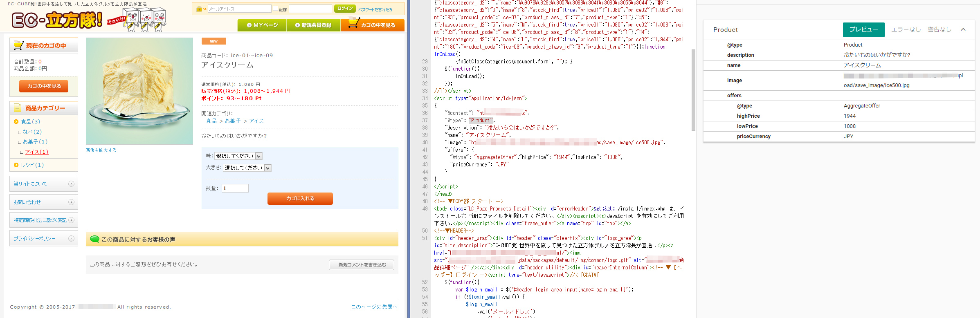Open the レシピ(1) category

(x=32, y=165)
